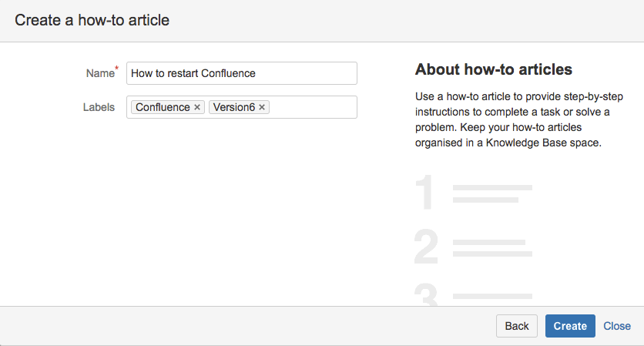Image resolution: width=644 pixels, height=346 pixels.
Task: Click the Name field label
Action: pos(100,73)
